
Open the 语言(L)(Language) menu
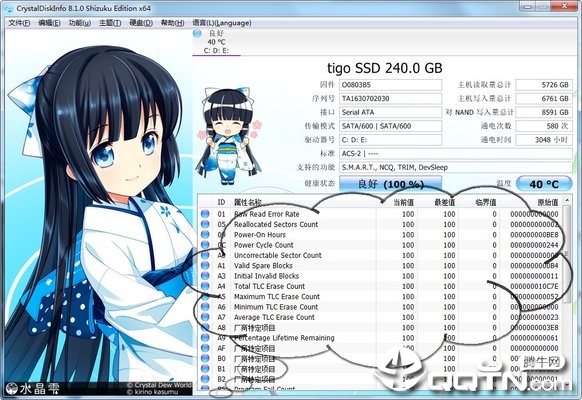(x=222, y=23)
